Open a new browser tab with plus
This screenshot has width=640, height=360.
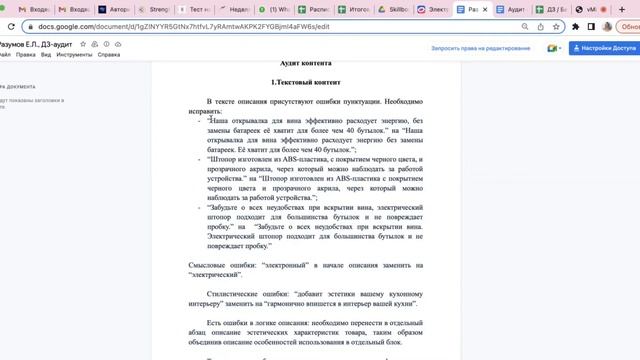click(x=622, y=9)
